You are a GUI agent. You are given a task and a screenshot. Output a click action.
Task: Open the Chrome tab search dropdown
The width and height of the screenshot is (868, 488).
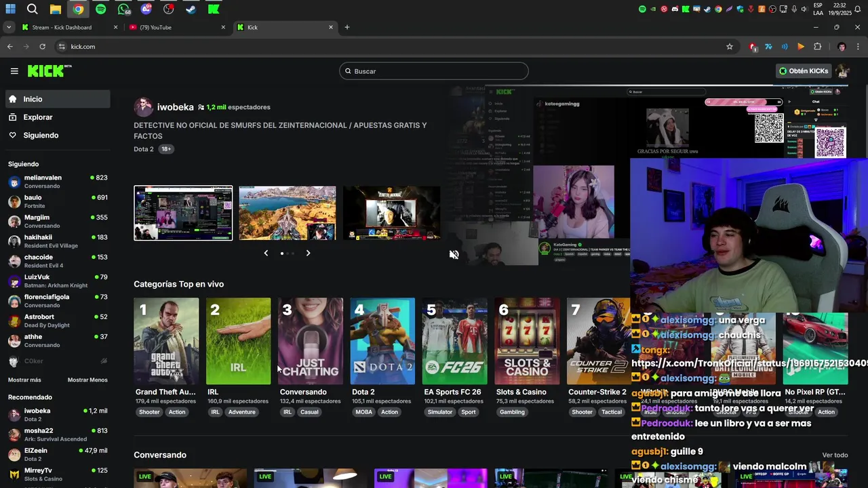[x=8, y=27]
